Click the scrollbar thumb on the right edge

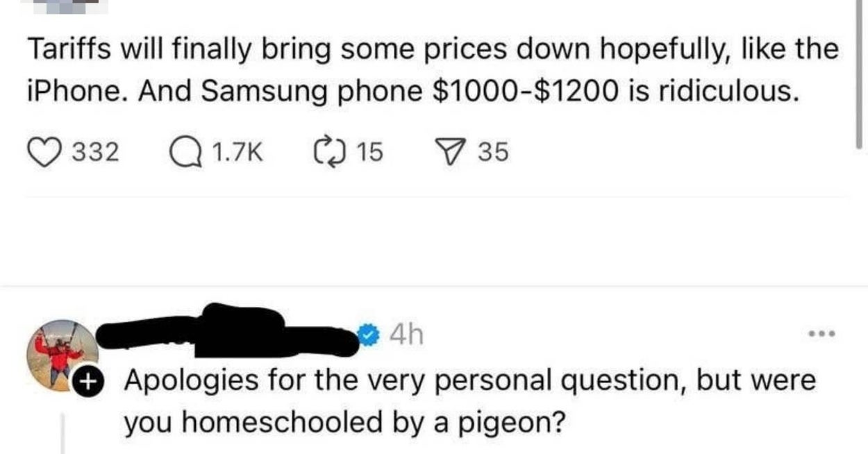(x=858, y=73)
